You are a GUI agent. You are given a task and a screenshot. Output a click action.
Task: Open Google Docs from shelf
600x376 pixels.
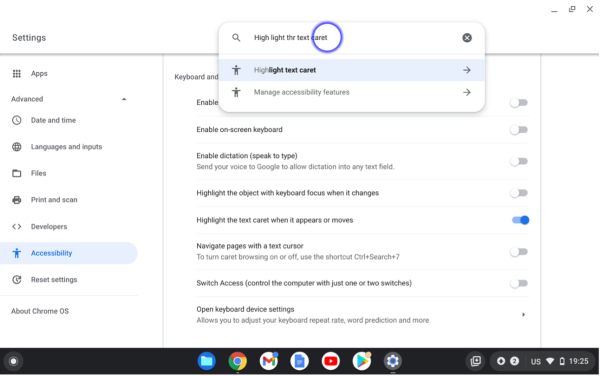(300, 361)
